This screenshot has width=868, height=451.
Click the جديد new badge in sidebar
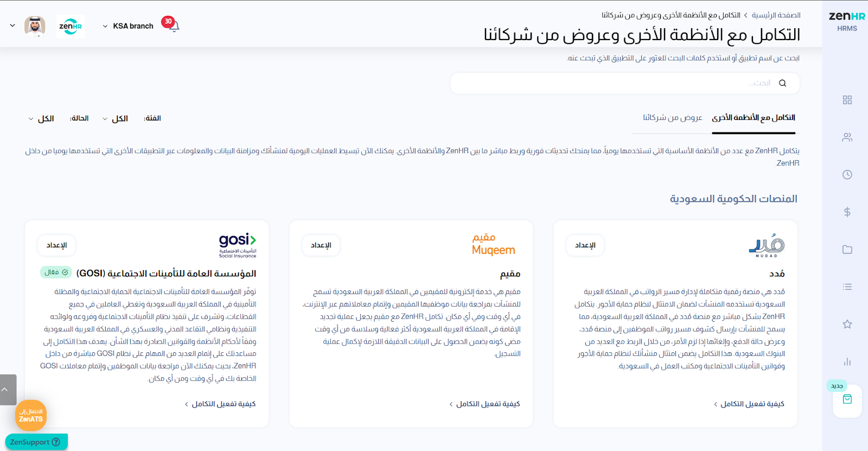837,386
